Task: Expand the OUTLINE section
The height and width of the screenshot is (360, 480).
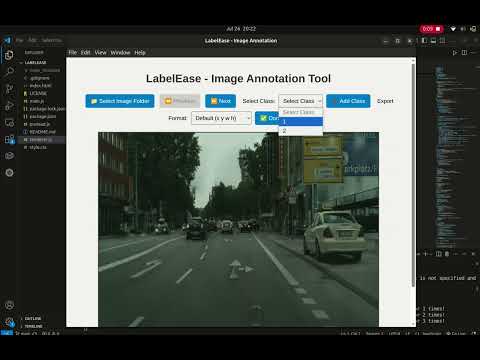Action: coord(33,318)
